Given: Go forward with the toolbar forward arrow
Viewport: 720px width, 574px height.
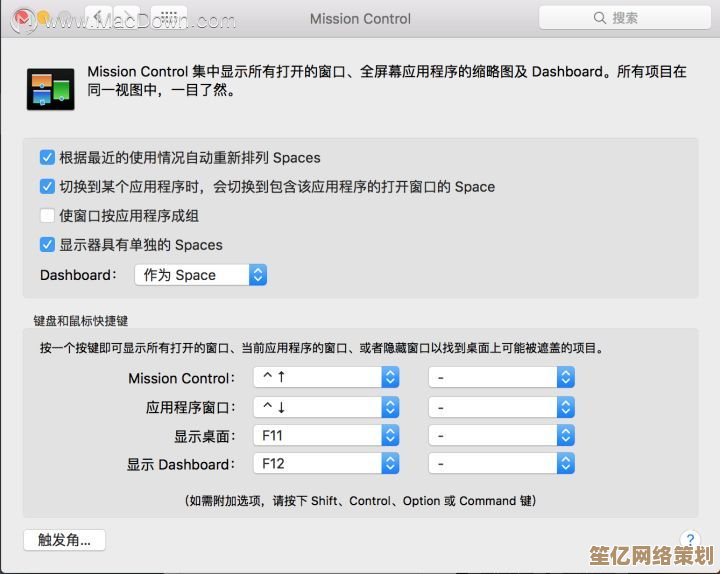Looking at the screenshot, I should (128, 18).
